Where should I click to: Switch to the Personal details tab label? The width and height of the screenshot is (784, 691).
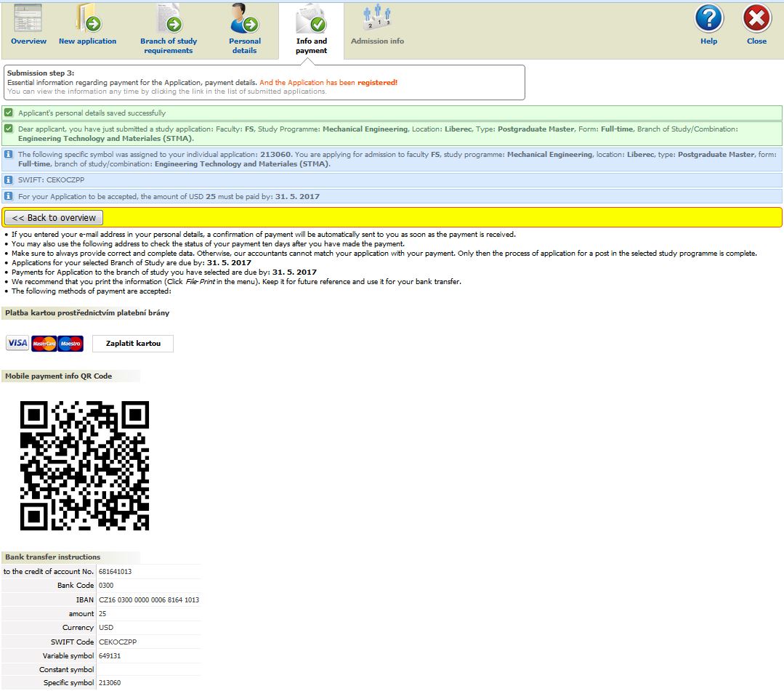[x=244, y=46]
